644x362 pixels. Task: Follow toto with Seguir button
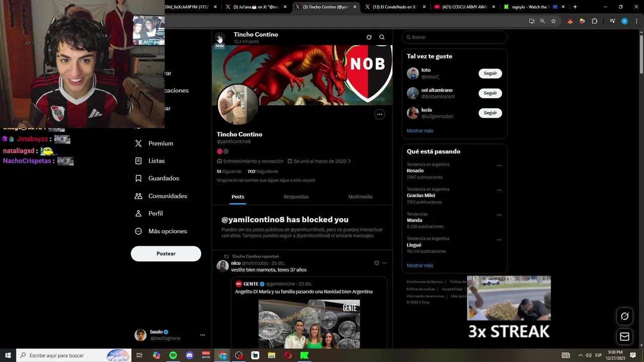490,73
